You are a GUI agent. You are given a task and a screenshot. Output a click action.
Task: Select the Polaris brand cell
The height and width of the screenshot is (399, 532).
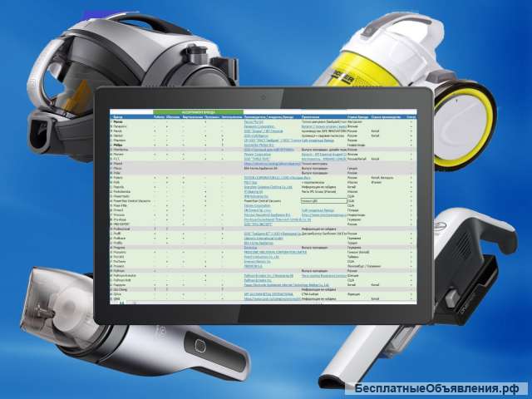[x=121, y=177]
